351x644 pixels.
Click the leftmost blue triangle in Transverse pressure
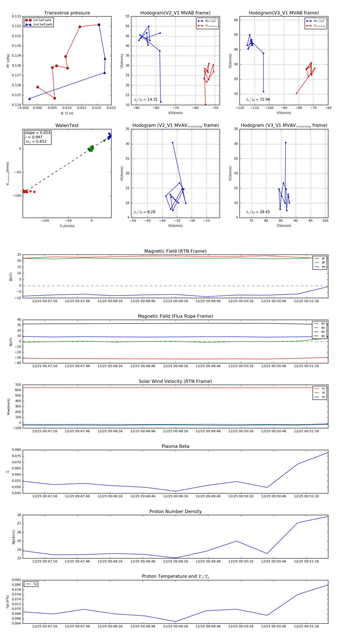coord(29,99)
